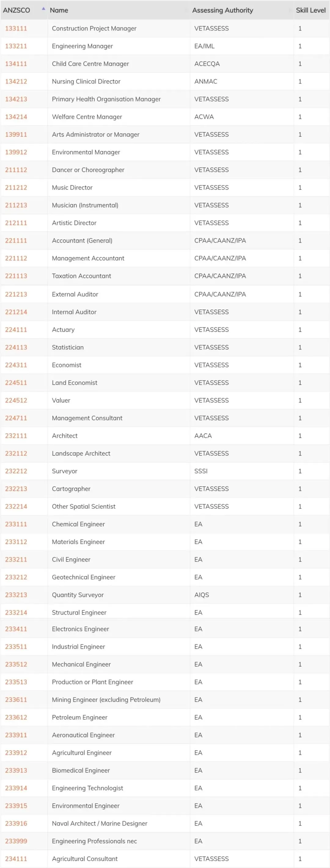Image resolution: width=330 pixels, height=868 pixels.
Task: Select code 233916 Naval Architect link
Action: point(16,823)
